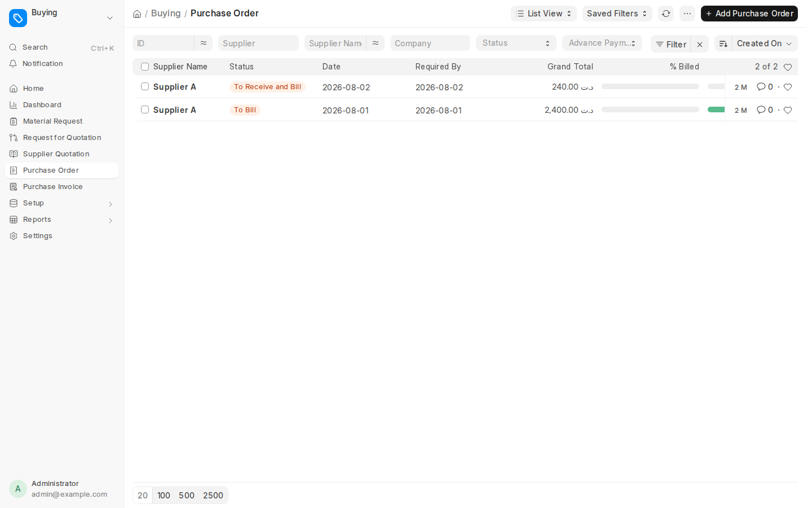Screen dimensions: 812x508
Task: Click the Grand Total column header
Action: pos(570,67)
